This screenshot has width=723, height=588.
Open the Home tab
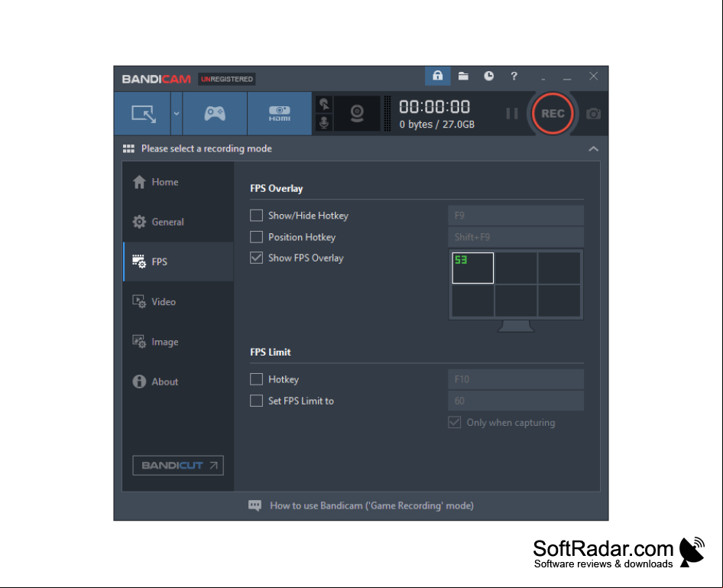click(178, 182)
